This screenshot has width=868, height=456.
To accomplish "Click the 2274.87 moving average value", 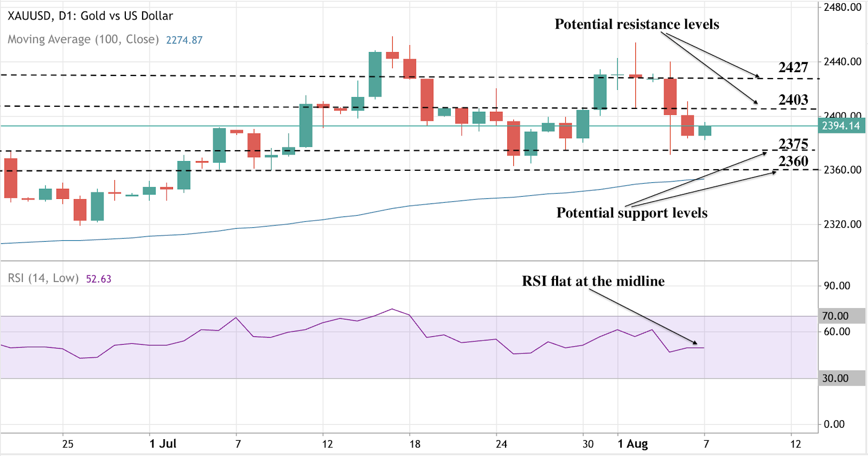I will point(184,40).
